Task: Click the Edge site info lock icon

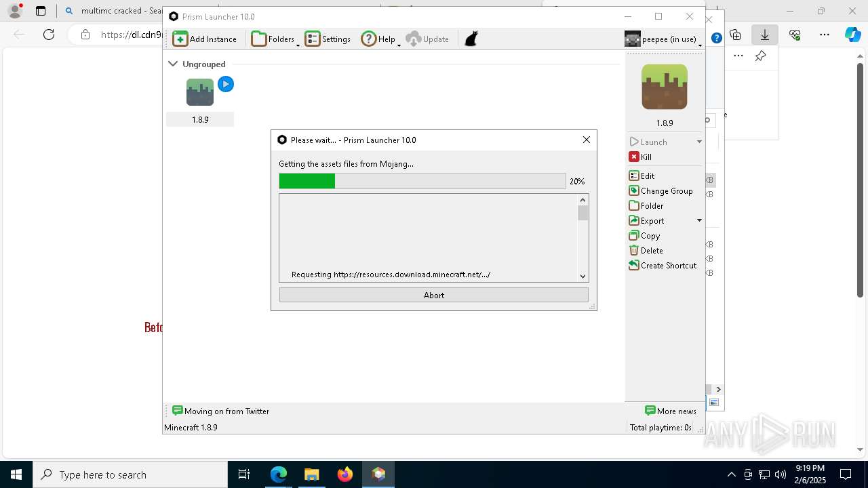Action: click(x=85, y=35)
